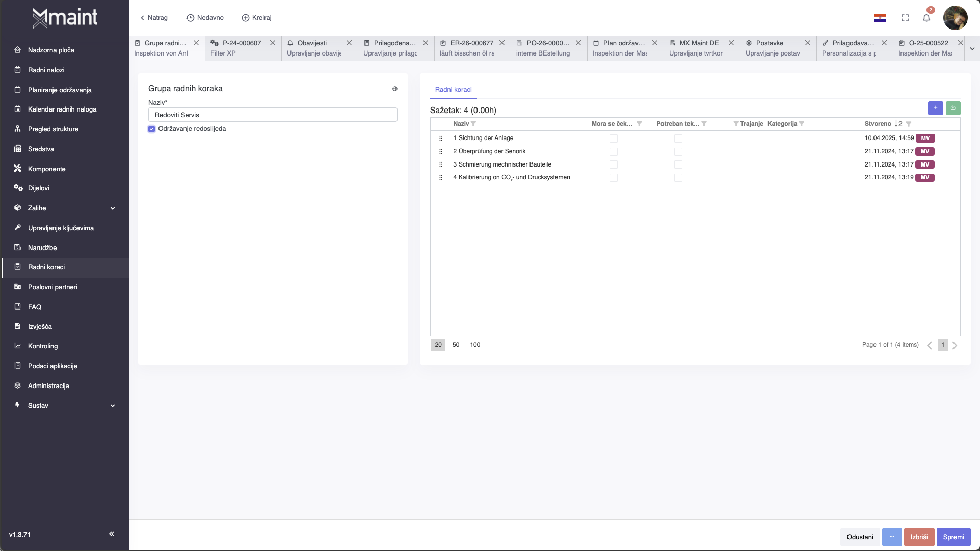This screenshot has height=551, width=980.
Task: Click drag handle of Sichtung der Anlage row
Action: [441, 139]
